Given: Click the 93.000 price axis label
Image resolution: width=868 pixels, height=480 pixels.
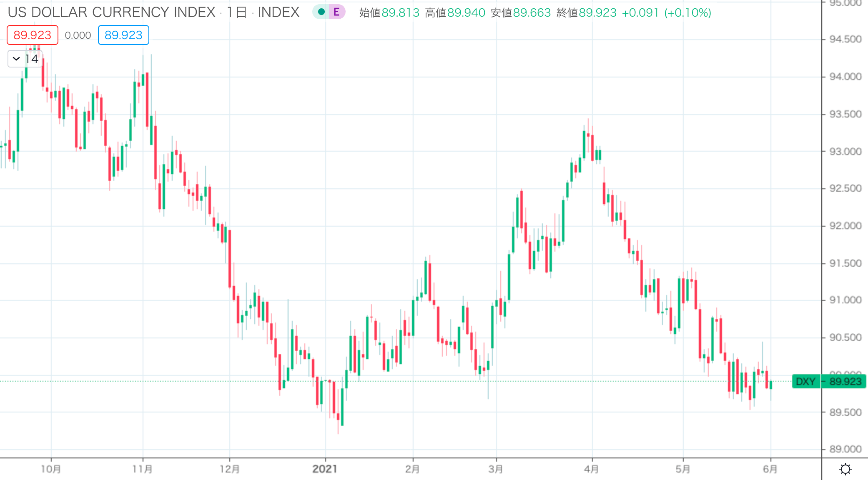Looking at the screenshot, I should (x=845, y=152).
